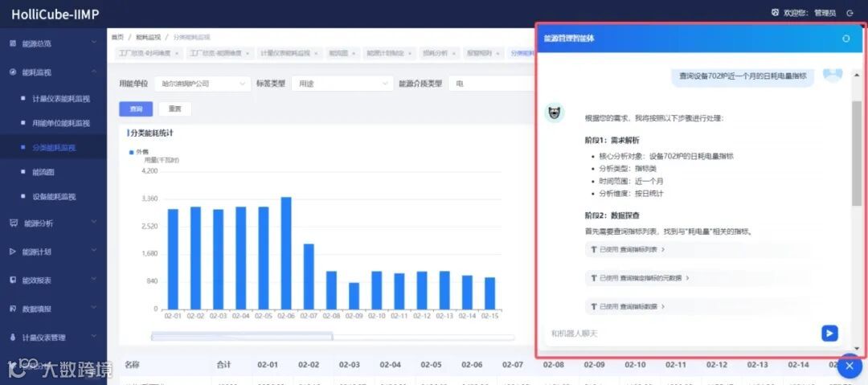
Task: Close the 能流图 tab
Action: (x=353, y=53)
